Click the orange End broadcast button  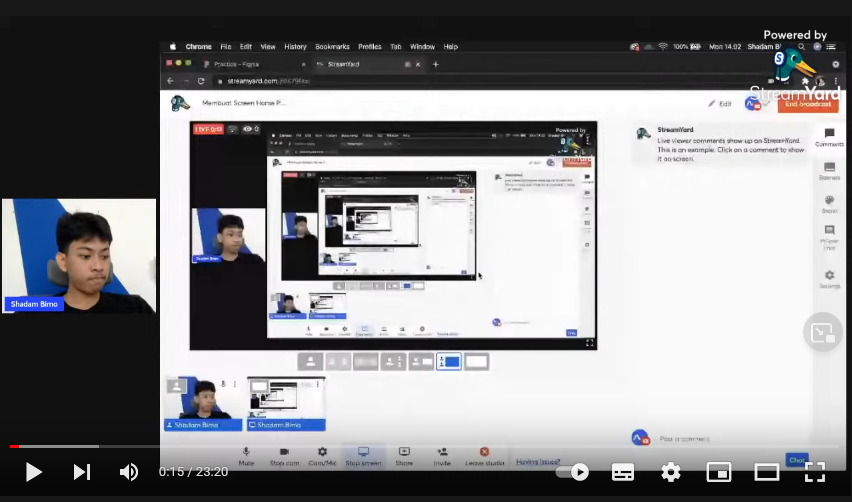pyautogui.click(x=807, y=103)
